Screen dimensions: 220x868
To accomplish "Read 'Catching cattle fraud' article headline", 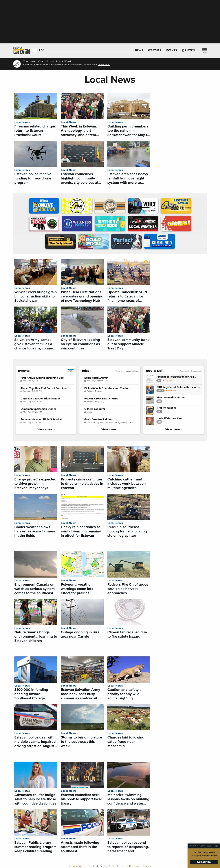I will tap(126, 484).
